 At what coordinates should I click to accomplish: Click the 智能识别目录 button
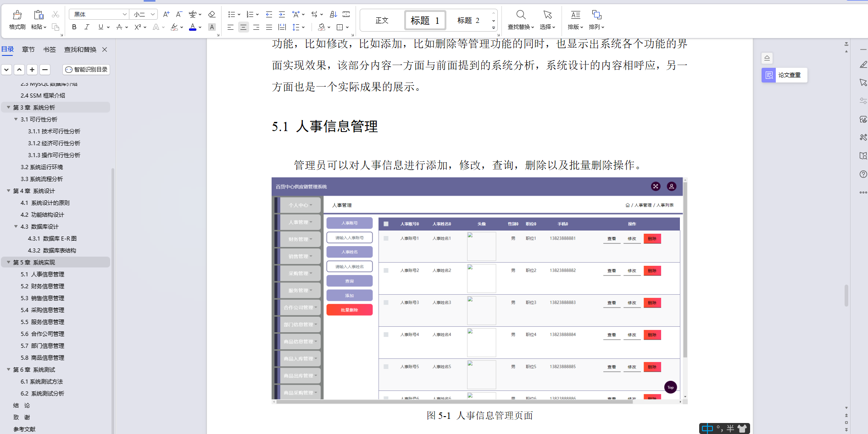[86, 70]
